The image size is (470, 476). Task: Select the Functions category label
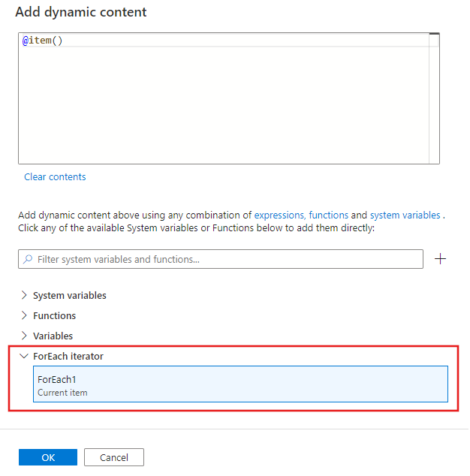(x=54, y=315)
